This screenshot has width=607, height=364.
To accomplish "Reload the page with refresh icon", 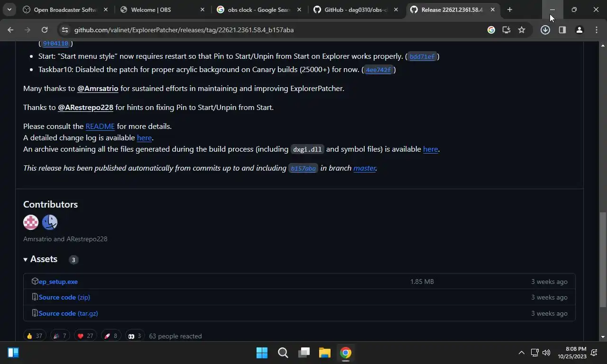I will pyautogui.click(x=44, y=30).
